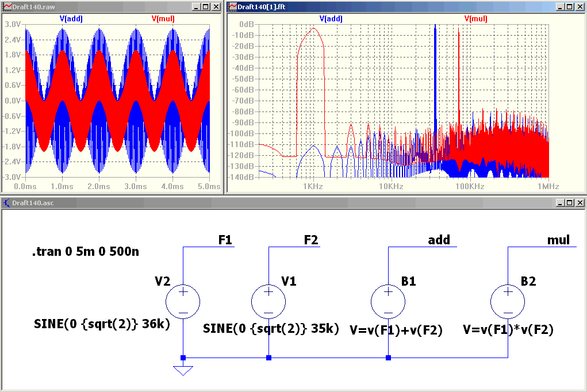Select the B1 behavioral source symbol
The image size is (587, 392).
(388, 302)
